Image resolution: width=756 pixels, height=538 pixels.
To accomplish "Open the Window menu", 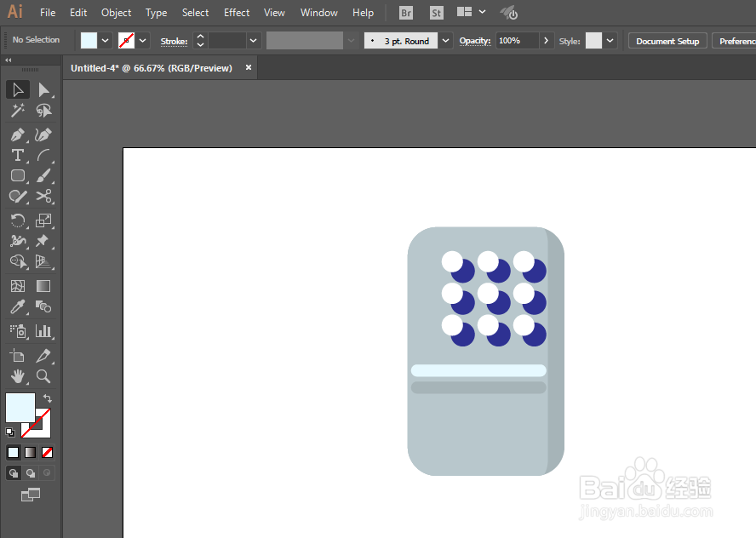I will [319, 13].
